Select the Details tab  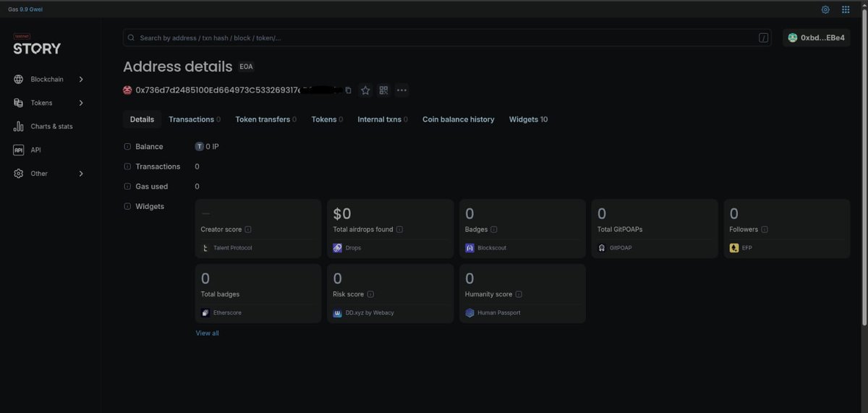[142, 119]
